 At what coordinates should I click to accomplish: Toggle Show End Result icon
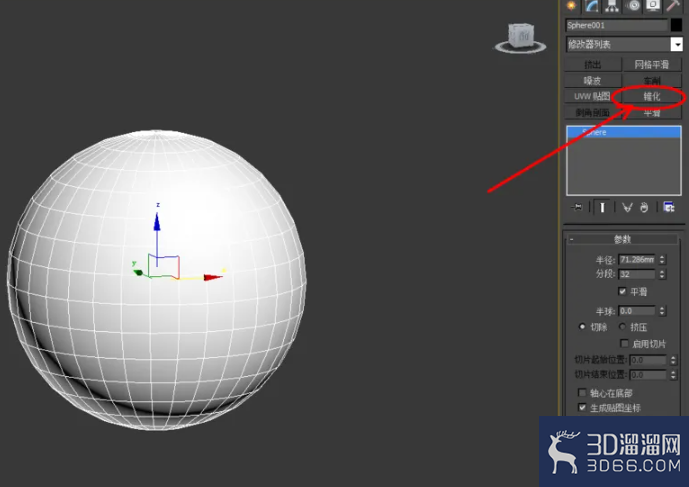pyautogui.click(x=602, y=207)
